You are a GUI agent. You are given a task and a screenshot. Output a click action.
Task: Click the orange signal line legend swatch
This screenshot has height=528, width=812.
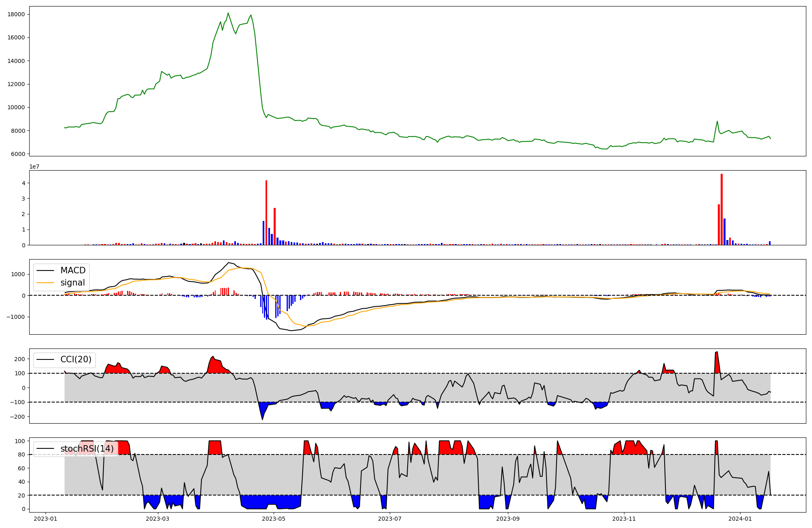click(x=45, y=283)
